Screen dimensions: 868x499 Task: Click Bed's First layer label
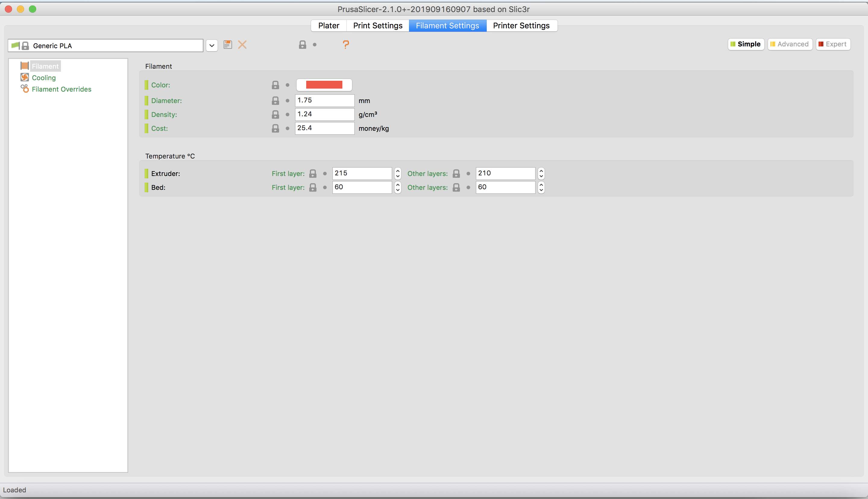point(288,187)
